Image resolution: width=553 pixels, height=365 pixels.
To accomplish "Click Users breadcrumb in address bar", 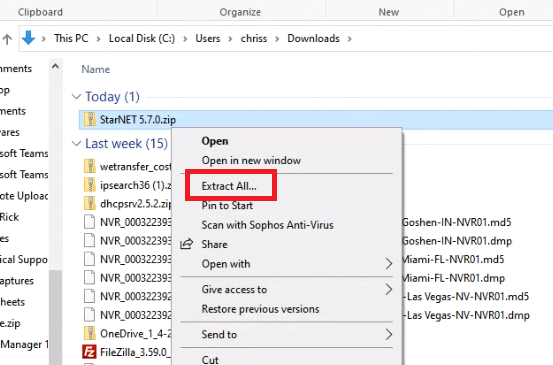I will pos(208,38).
